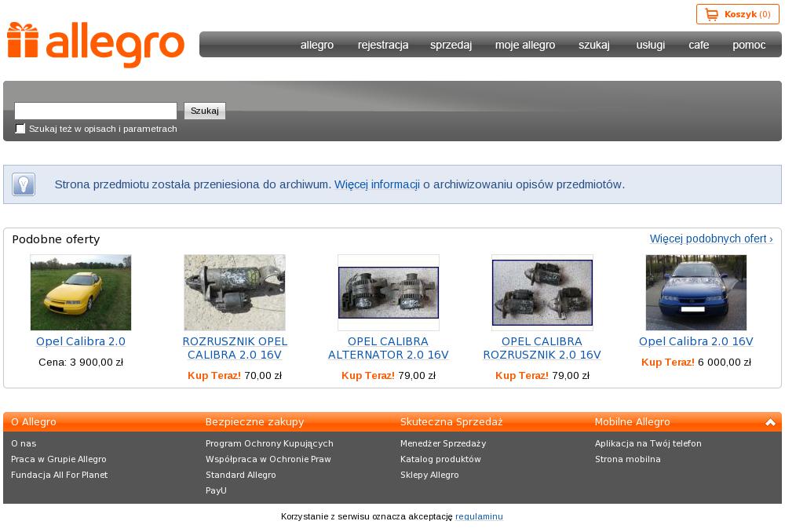
Task: Open Katalog produktów footer link
Action: click(440, 459)
